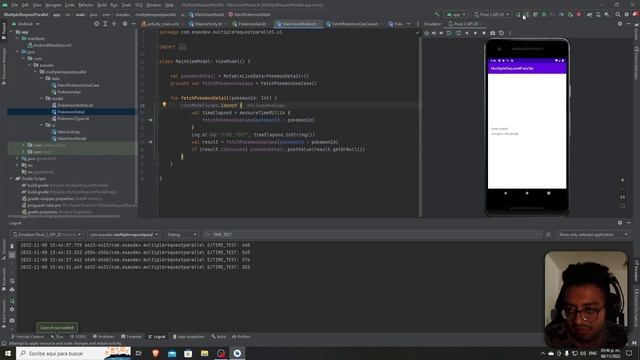Image resolution: width=640 pixels, height=360 pixels.
Task: Clear Logcat with the trash icon
Action: pyautogui.click(x=12, y=247)
